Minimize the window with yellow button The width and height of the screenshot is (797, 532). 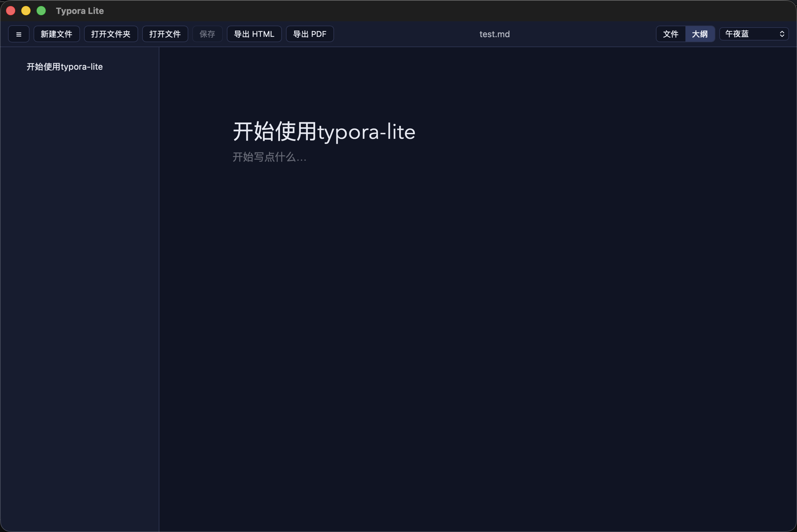pyautogui.click(x=26, y=11)
